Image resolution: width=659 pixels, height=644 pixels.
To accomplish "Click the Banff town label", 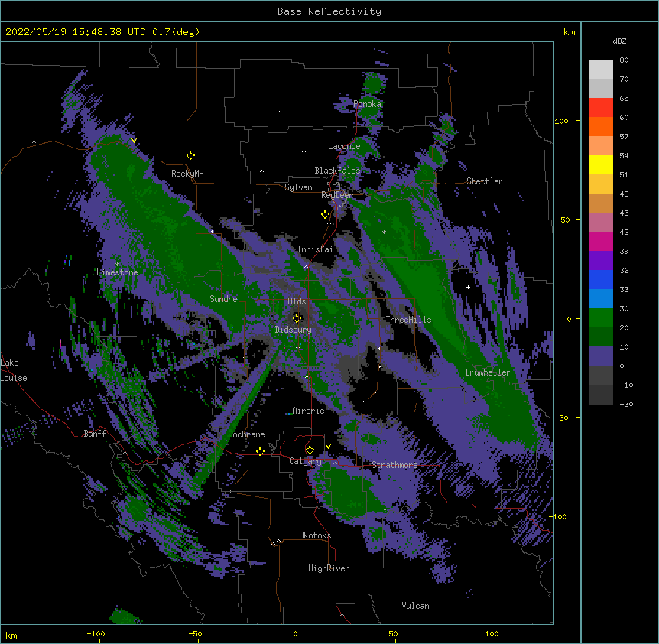I will pos(95,434).
